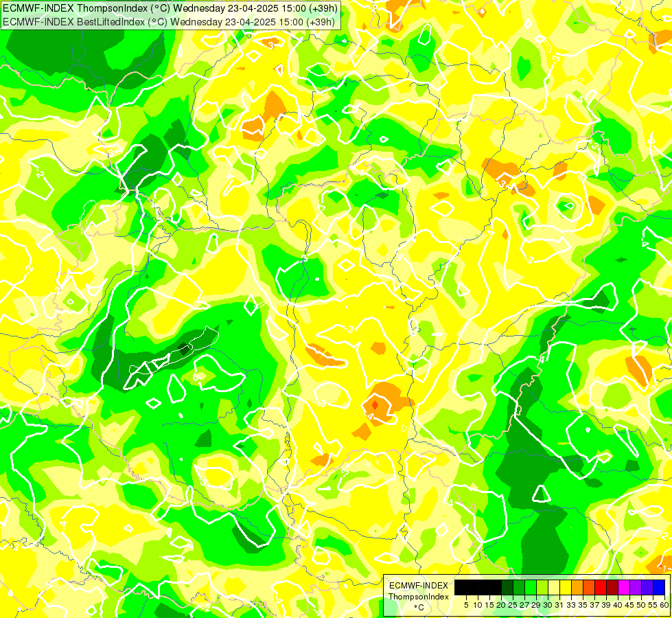672x618 pixels.
Task: Click the legend tick label 15
Action: click(489, 605)
